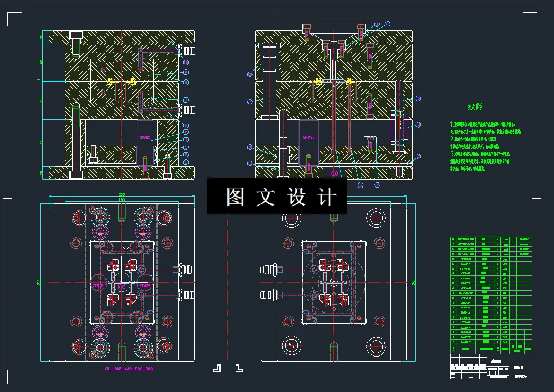554x392 pixels.
Task: Click the 250 height dimension right of the right plan view
Action: coord(414,282)
